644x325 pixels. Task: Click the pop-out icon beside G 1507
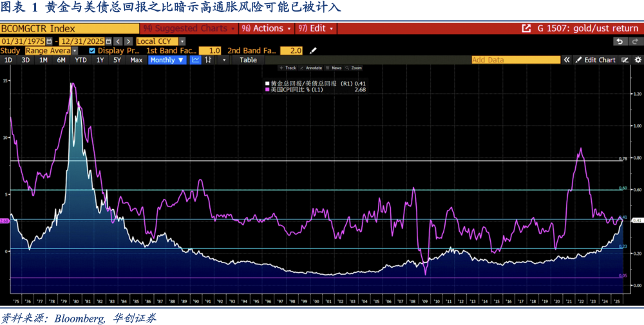click(x=526, y=28)
